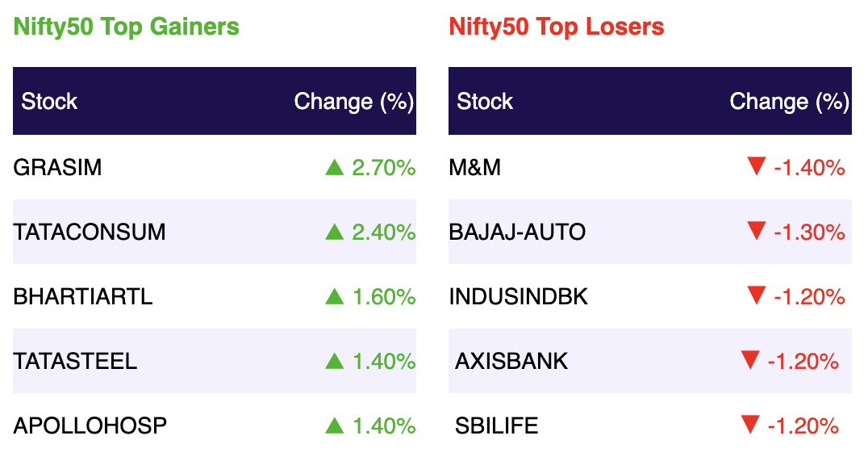Image resolution: width=868 pixels, height=465 pixels.
Task: Click the red down arrow beside M&M
Action: coord(756,166)
